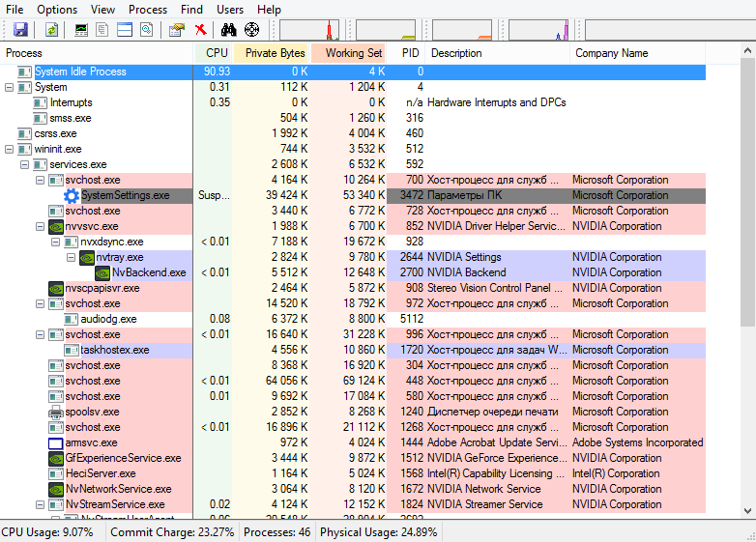Sort by the Private Bytes column header
756x542 pixels.
point(272,53)
